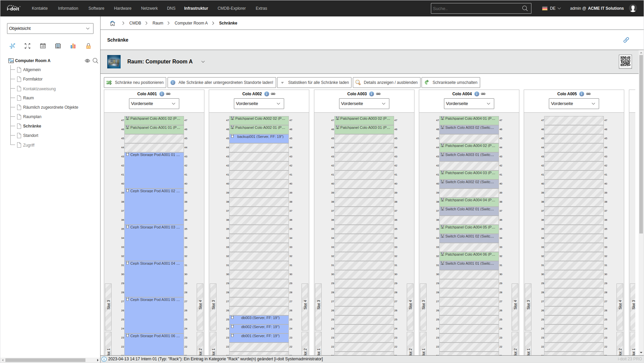Open the Infrastruktur menu
This screenshot has height=363, width=644.
coord(196,8)
